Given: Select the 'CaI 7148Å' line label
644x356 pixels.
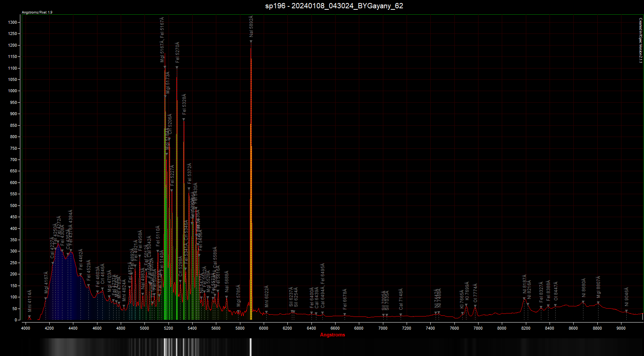Looking at the screenshot, I should coord(401,299).
